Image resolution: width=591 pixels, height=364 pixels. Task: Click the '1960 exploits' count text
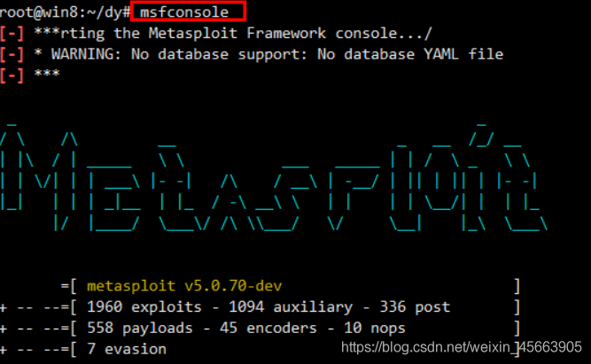pos(144,307)
